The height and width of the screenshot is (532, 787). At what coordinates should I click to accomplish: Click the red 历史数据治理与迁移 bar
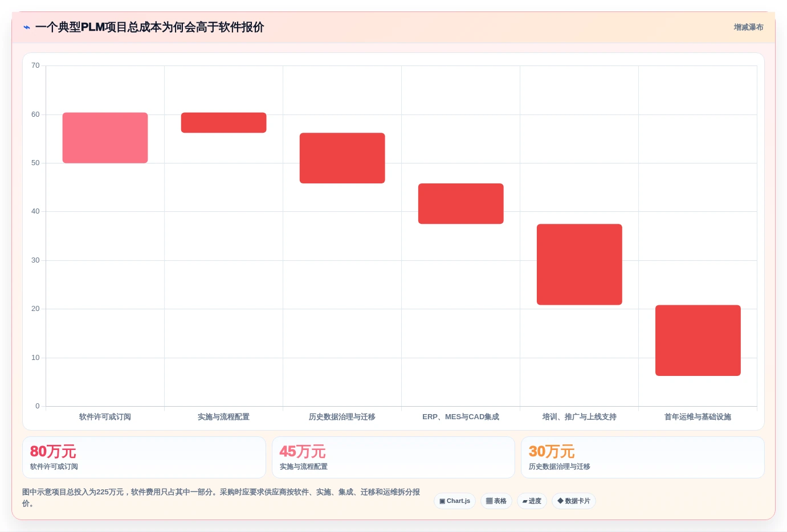342,158
